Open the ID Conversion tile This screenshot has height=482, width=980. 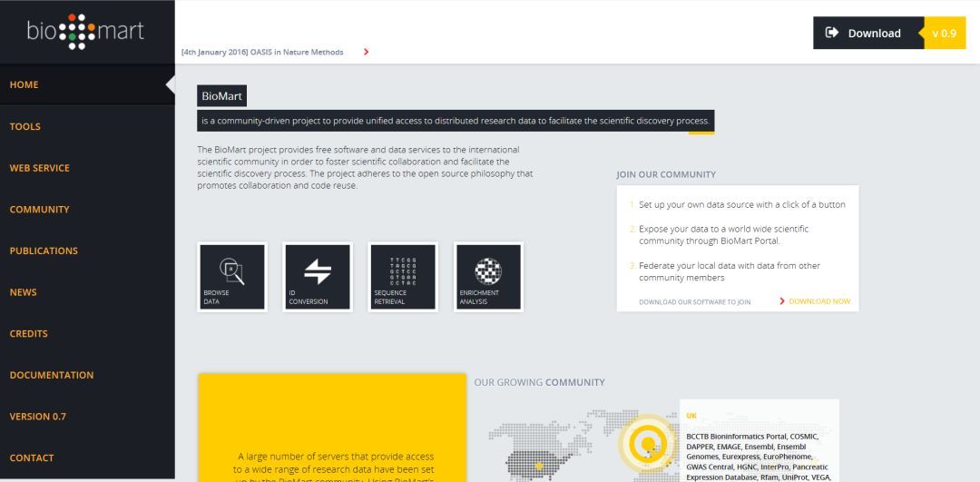tap(318, 277)
